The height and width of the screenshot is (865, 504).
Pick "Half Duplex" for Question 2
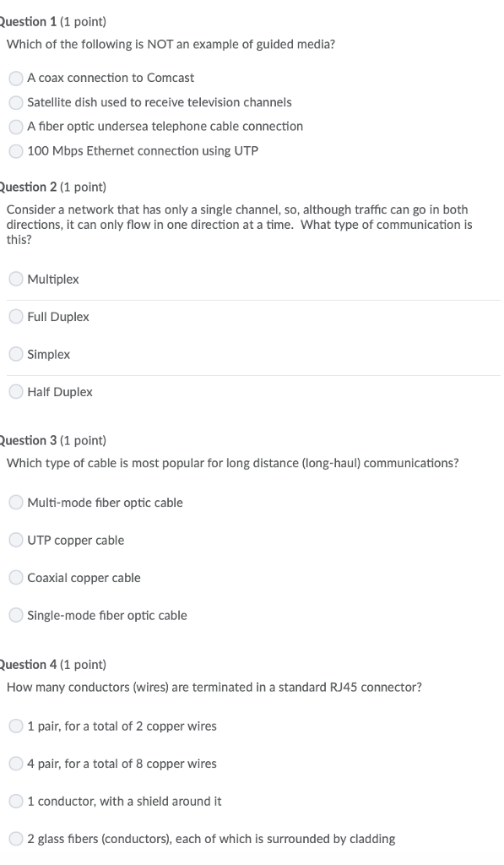15,391
